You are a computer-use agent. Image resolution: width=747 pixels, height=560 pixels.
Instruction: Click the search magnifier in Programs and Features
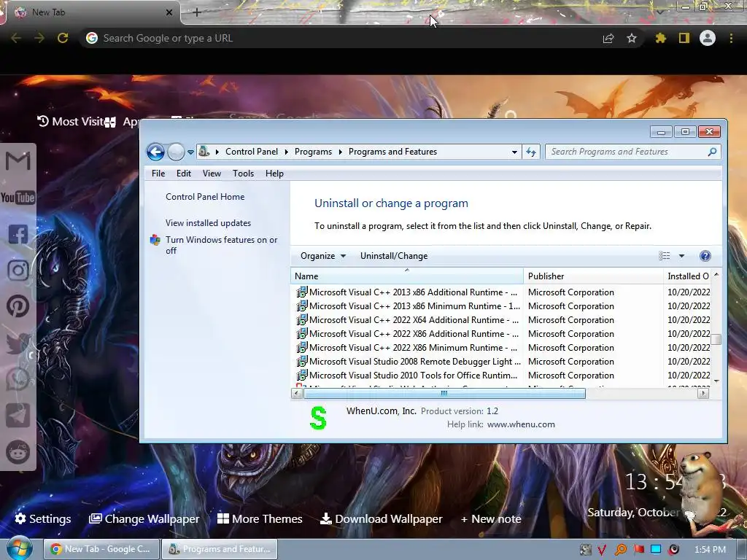pyautogui.click(x=712, y=152)
